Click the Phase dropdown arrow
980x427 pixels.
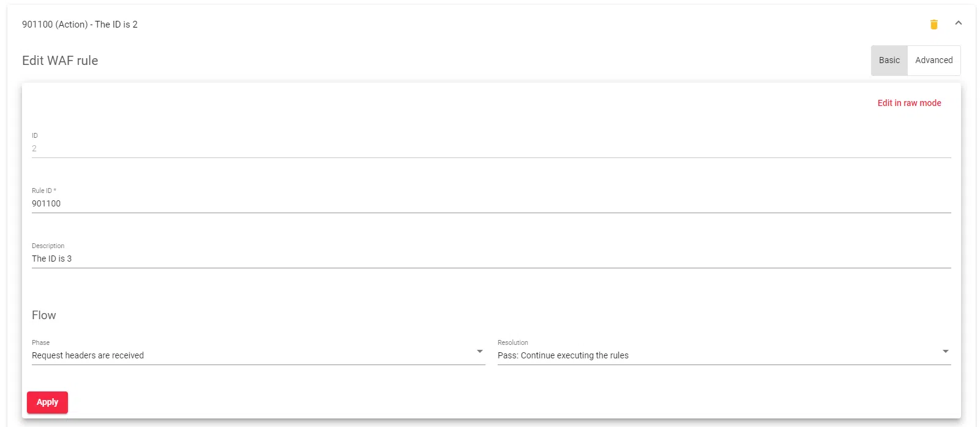[480, 352]
